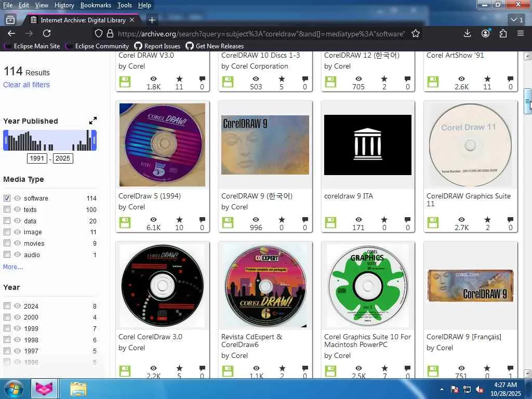Open the Firefox account menu
The height and width of the screenshot is (399, 532).
pos(486,33)
